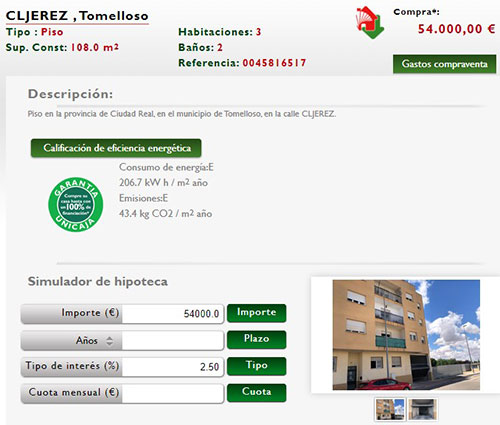500x425 pixels.
Task: Focus the Importe (€) amount field
Action: [x=173, y=314]
